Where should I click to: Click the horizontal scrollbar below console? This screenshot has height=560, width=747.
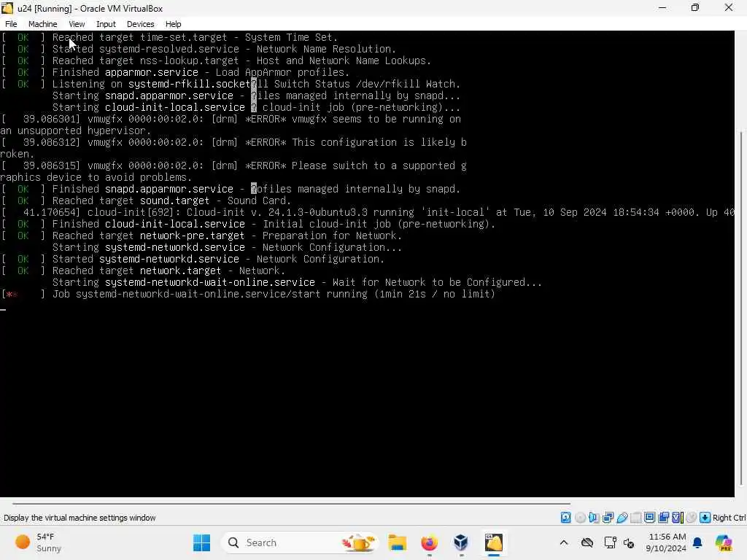tap(292, 503)
